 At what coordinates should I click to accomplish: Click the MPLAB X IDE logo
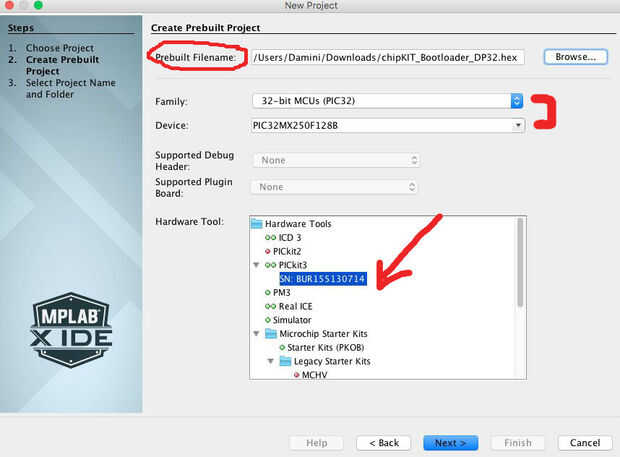pyautogui.click(x=71, y=330)
